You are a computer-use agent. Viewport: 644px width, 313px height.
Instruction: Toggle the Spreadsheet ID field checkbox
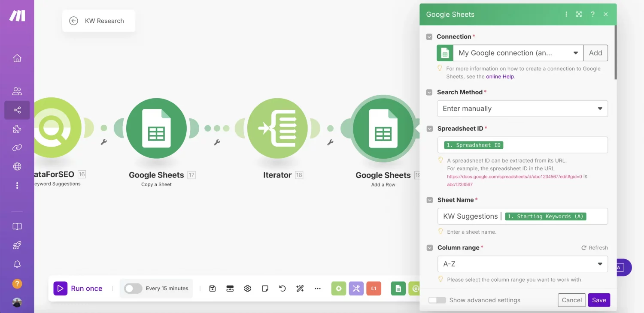[x=429, y=129]
